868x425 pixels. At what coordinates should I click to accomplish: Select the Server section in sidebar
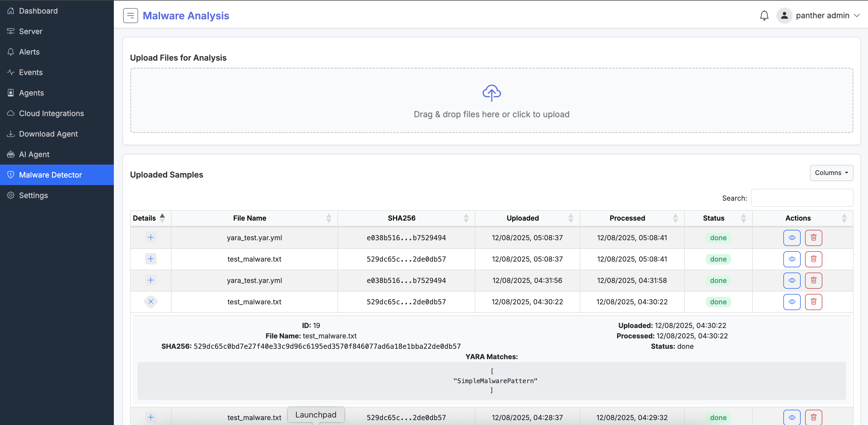click(x=30, y=31)
